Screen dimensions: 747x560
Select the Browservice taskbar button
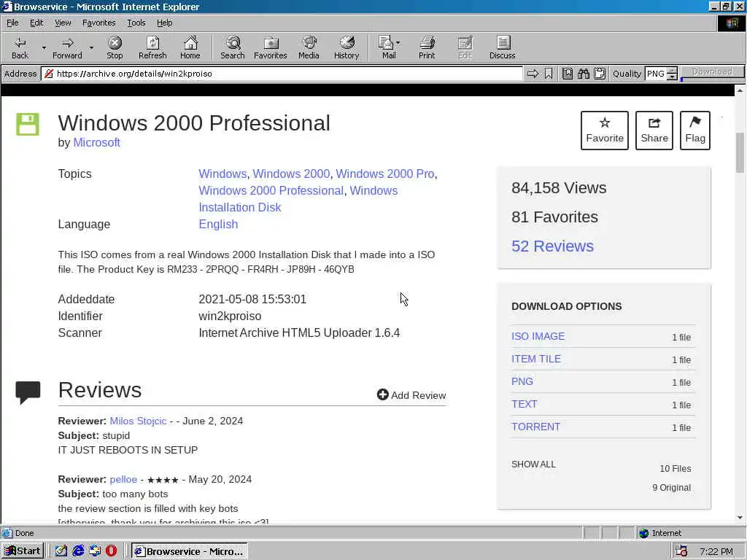click(x=190, y=551)
